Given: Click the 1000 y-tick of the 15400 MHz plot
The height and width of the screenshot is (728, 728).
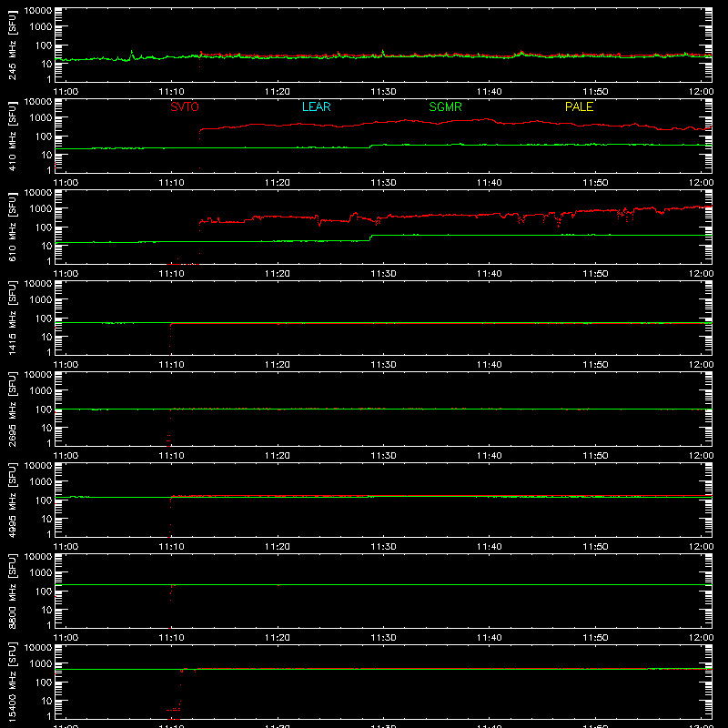Looking at the screenshot, I should [x=41, y=664].
